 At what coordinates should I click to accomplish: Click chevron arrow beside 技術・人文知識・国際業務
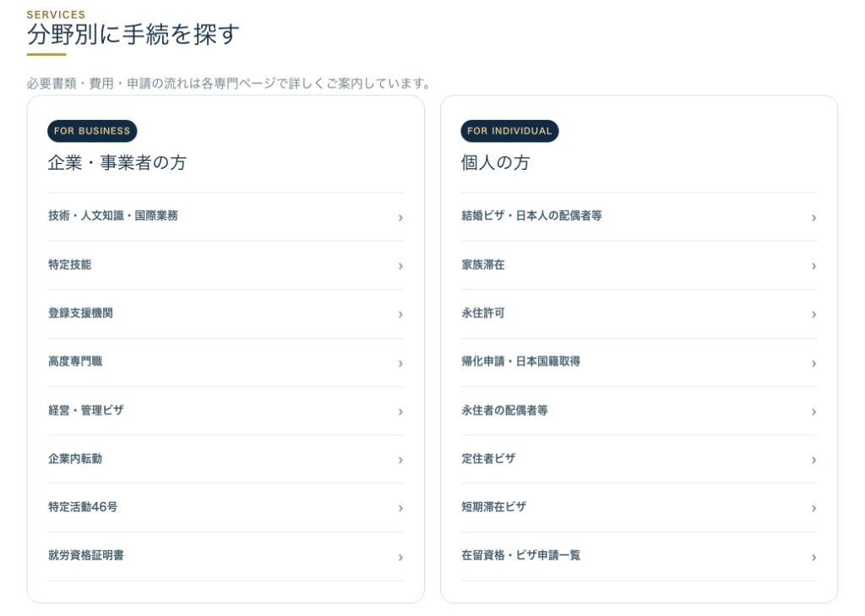[x=400, y=218]
